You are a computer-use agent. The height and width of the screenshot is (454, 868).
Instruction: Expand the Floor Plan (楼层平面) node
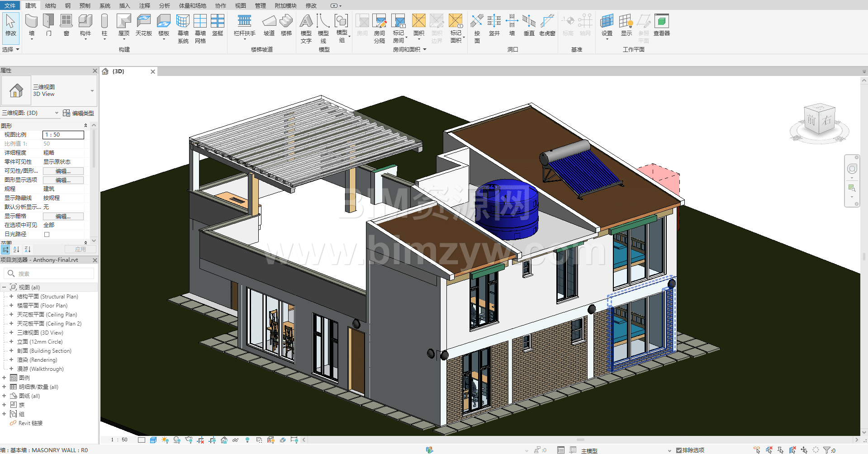(x=11, y=306)
